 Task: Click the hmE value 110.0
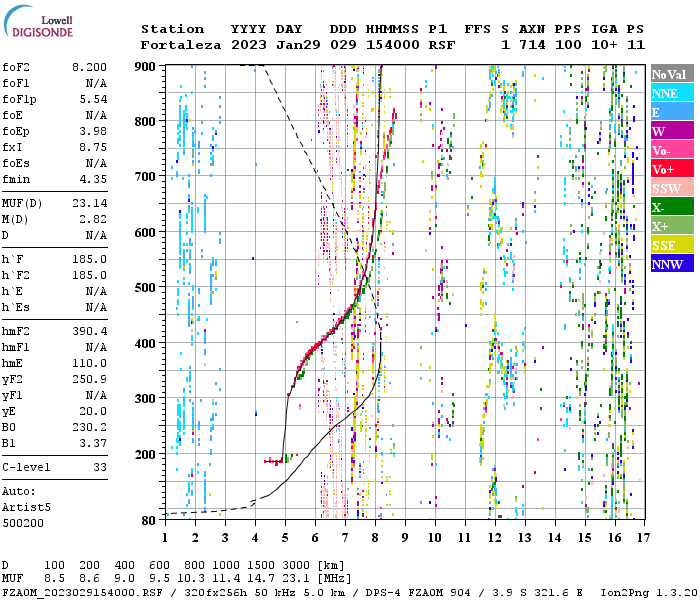click(89, 363)
